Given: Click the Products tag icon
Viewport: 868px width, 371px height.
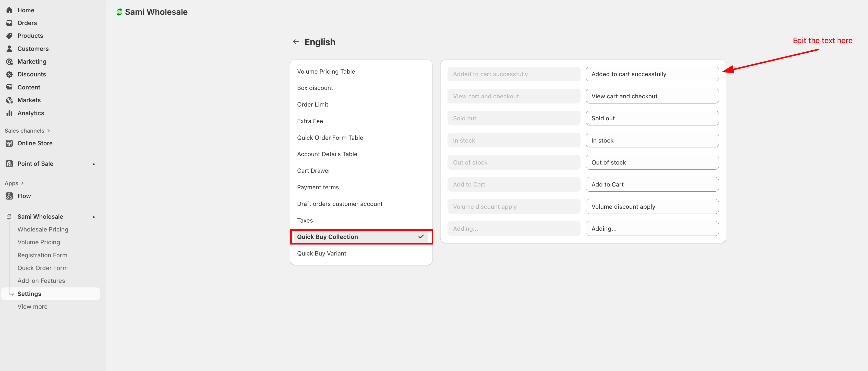Looking at the screenshot, I should (x=9, y=36).
